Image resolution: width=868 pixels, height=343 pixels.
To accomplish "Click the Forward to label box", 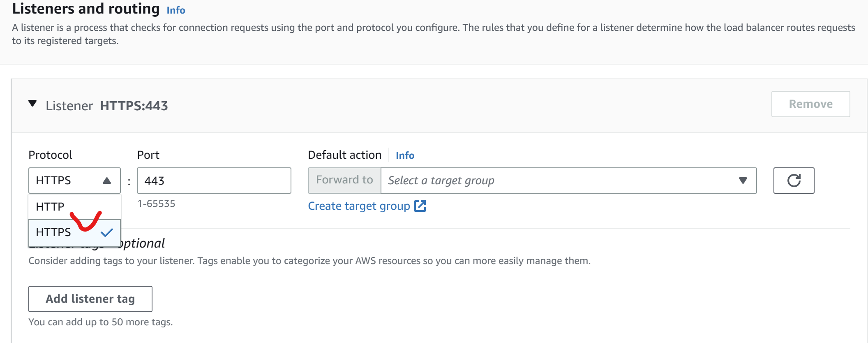I will click(344, 180).
